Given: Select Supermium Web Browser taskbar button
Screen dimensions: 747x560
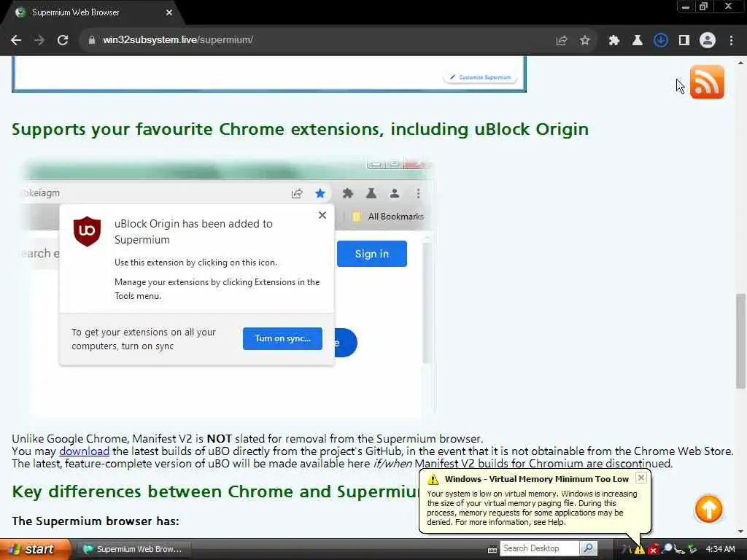Looking at the screenshot, I should (134, 550).
